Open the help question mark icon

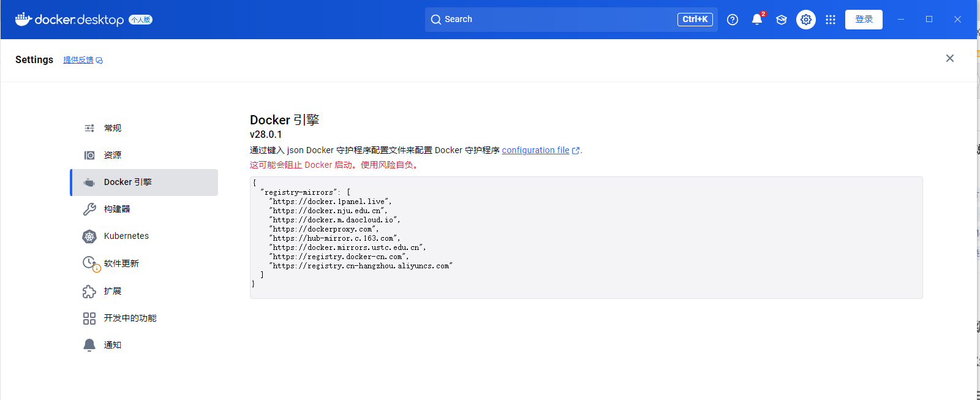pos(733,20)
